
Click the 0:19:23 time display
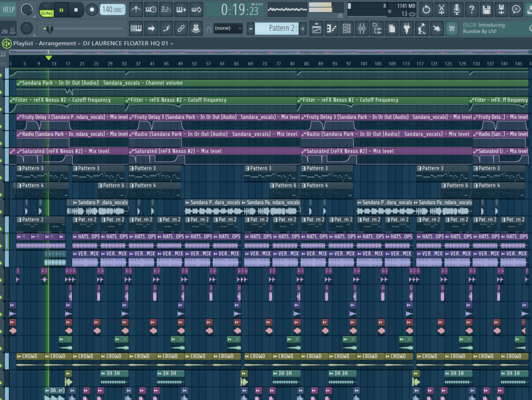239,10
